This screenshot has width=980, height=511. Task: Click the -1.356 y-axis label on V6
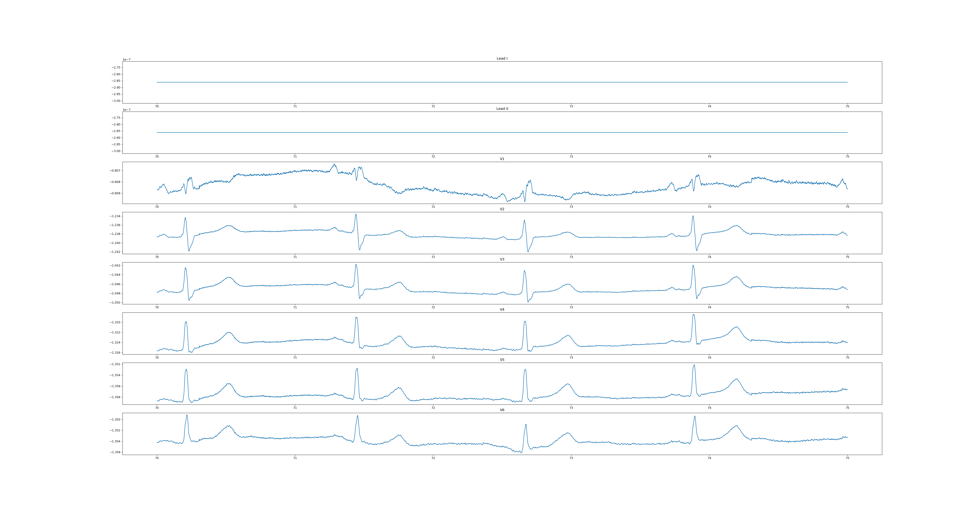(x=115, y=452)
